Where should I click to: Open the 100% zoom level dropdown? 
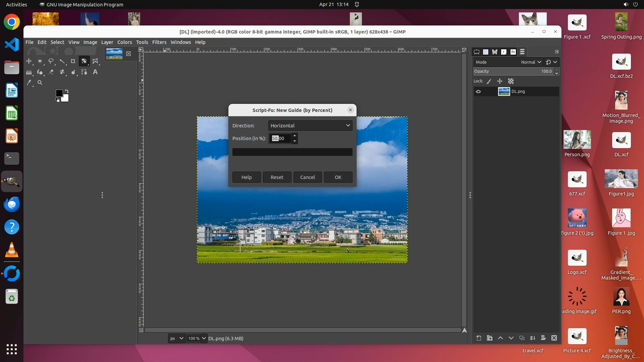tap(204, 338)
